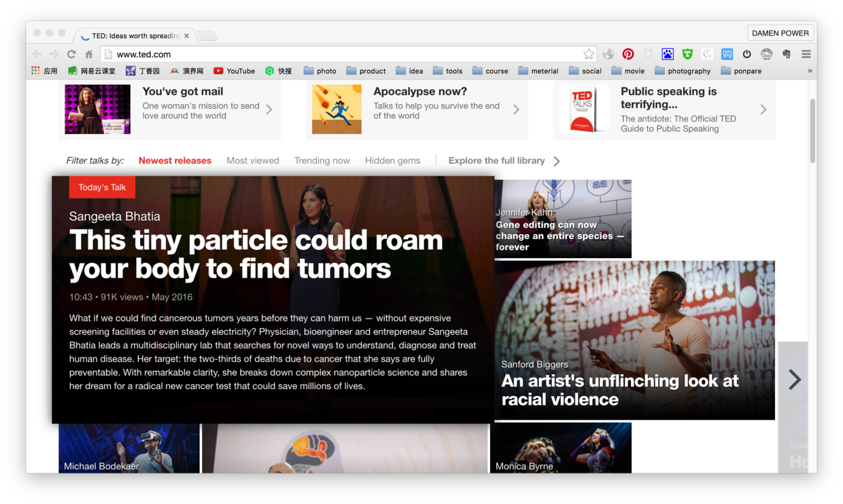Open the 澳界网 bookmark
Viewport: 843px width, 504px height.
(186, 71)
